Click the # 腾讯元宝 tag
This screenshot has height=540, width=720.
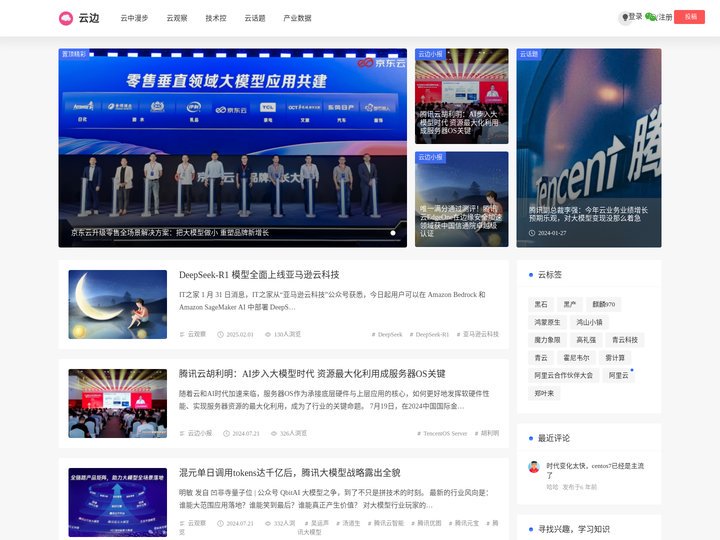tap(463, 523)
